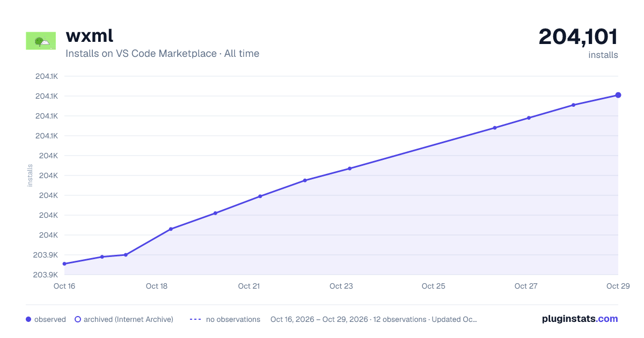
Task: Click the Oct 29 x-axis label
Action: coord(618,286)
